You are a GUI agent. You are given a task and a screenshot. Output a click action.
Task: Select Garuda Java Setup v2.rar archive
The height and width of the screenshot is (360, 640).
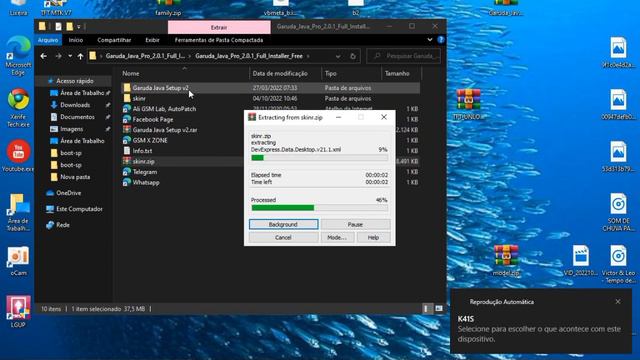pyautogui.click(x=164, y=130)
